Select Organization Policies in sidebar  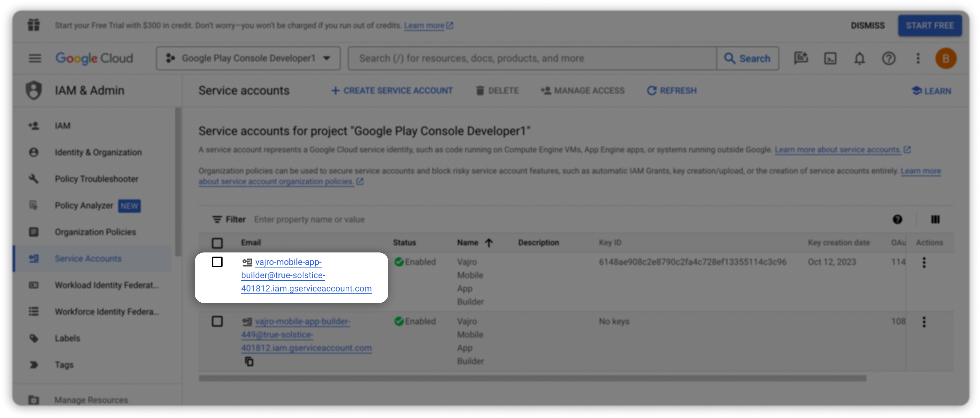coord(95,232)
